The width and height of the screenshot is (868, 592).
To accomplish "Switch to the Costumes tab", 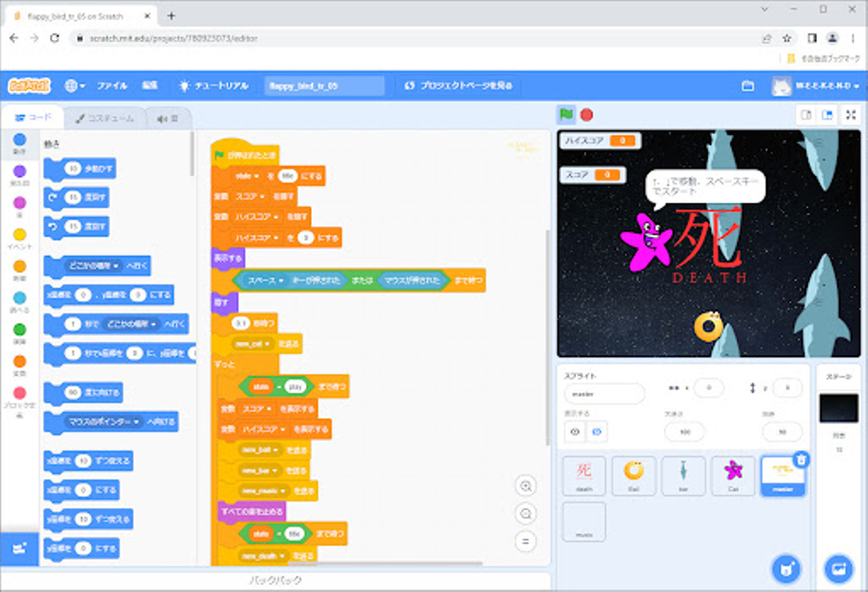I will 105,118.
